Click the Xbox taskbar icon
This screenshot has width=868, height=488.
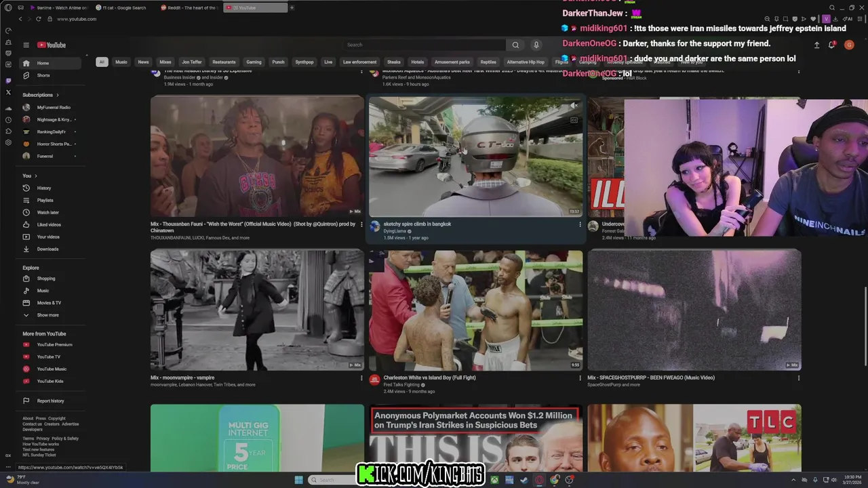pyautogui.click(x=495, y=480)
